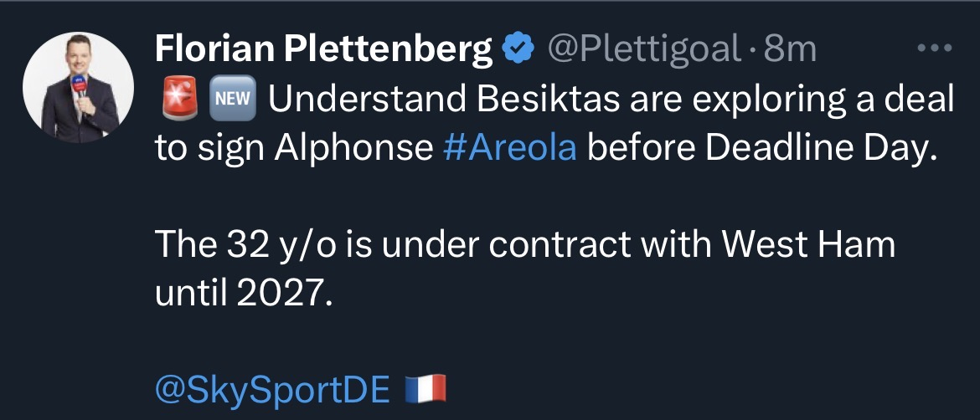
Task: Click the blue verified checkmark badge
Action: pos(518,52)
